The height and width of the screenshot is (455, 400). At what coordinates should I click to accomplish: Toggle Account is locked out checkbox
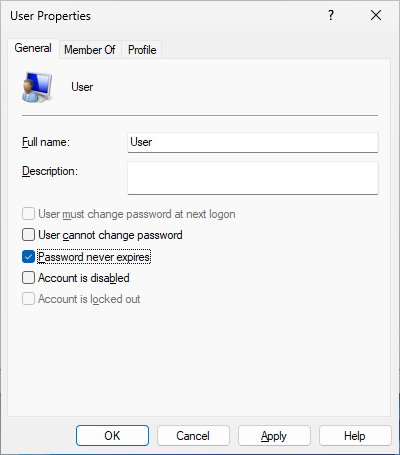pos(28,299)
